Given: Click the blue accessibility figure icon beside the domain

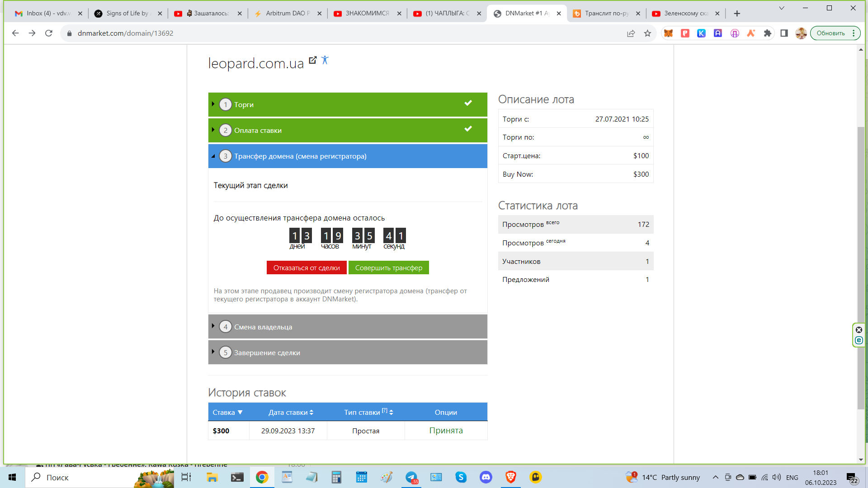Looking at the screenshot, I should pyautogui.click(x=325, y=60).
